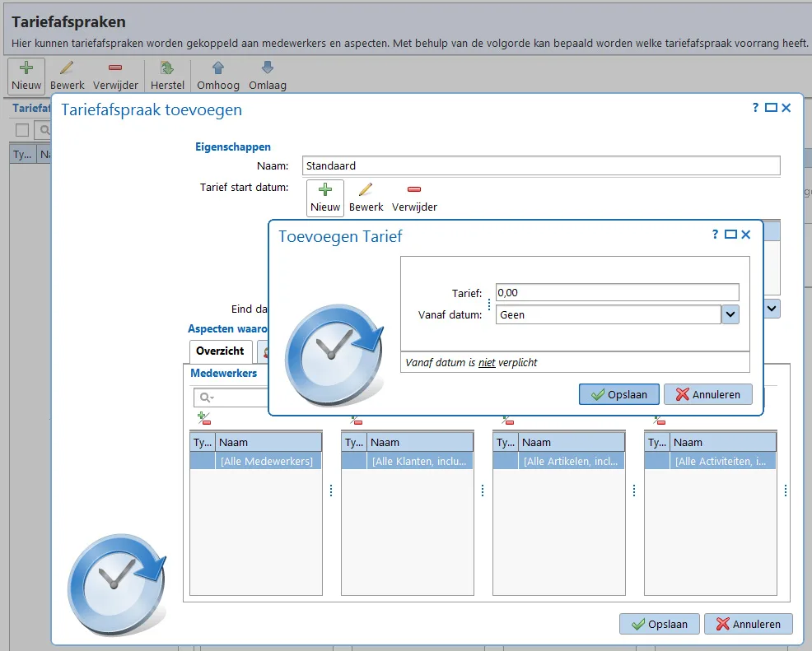The image size is (812, 651).
Task: Open the Medewerkers search options dropdown
Action: [x=207, y=398]
